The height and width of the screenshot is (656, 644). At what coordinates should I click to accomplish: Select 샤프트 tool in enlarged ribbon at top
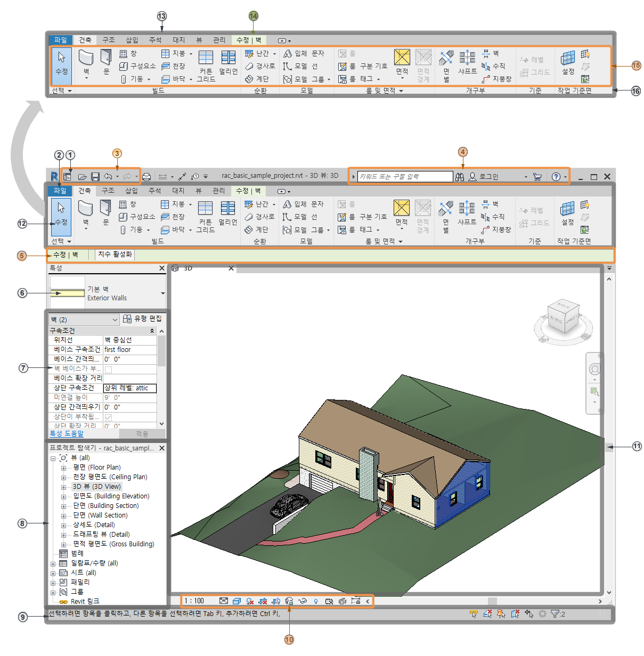468,62
